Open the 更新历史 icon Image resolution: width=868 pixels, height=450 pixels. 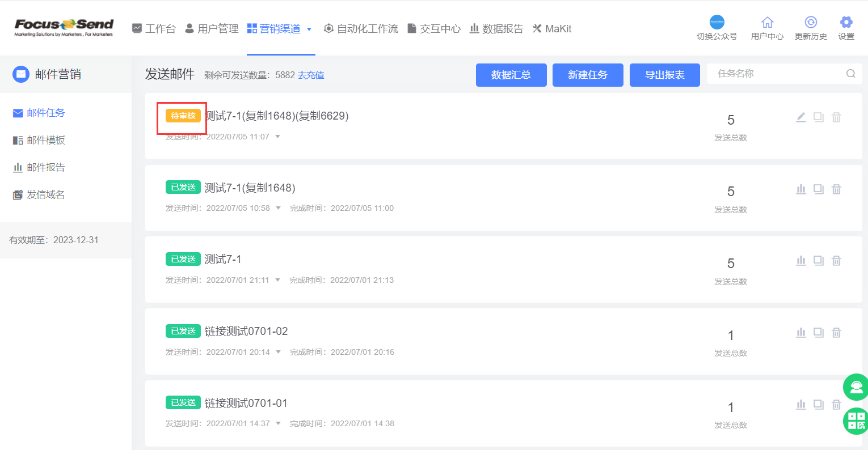(811, 22)
